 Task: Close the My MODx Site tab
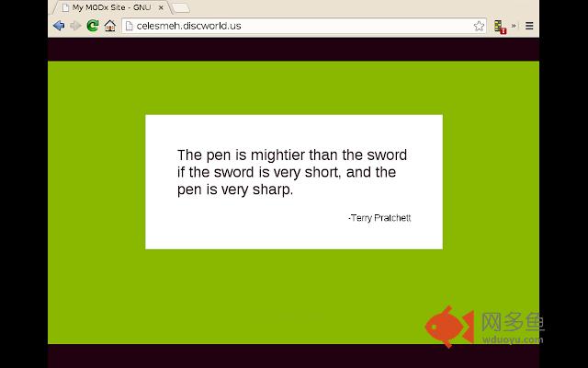click(161, 7)
